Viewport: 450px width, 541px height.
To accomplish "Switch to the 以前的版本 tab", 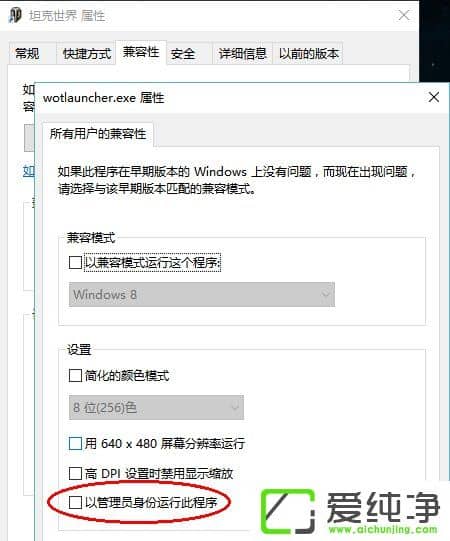I will coord(309,54).
